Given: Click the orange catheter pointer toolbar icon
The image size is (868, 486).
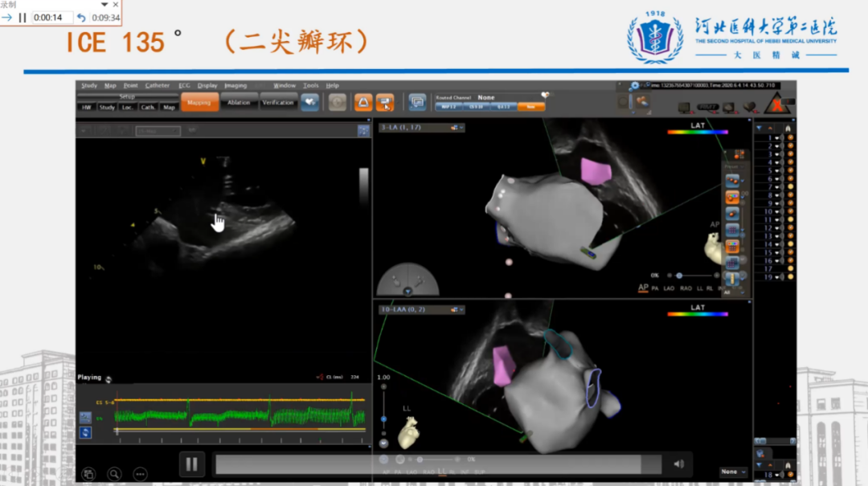Looking at the screenshot, I should (385, 102).
